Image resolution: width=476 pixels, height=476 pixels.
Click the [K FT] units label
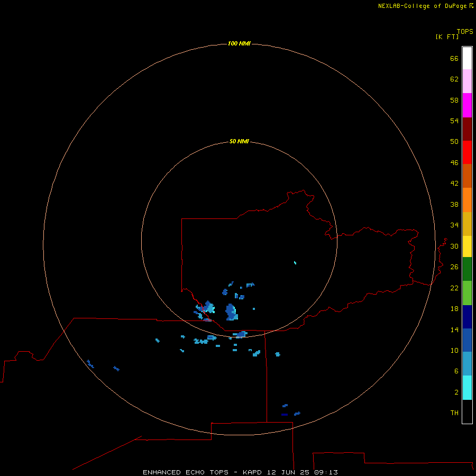point(447,36)
